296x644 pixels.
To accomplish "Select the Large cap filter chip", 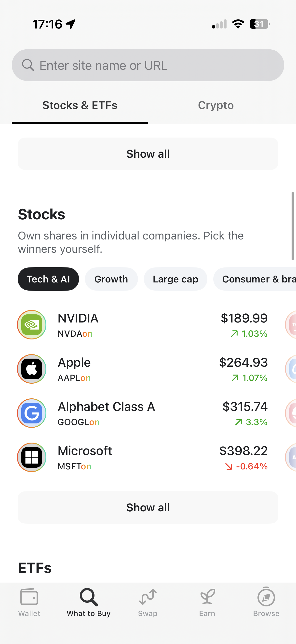I will click(x=175, y=279).
